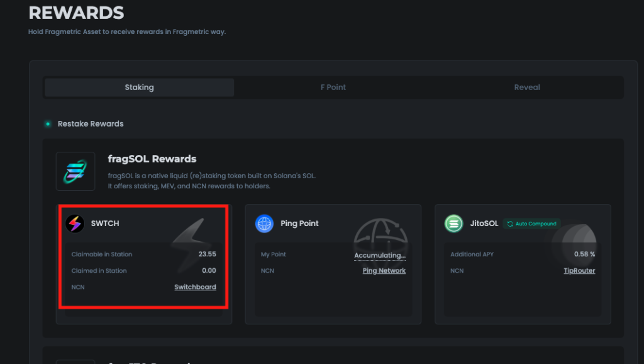The height and width of the screenshot is (364, 644).
Task: Click the Claimed in Station value 0.00
Action: pyautogui.click(x=209, y=271)
